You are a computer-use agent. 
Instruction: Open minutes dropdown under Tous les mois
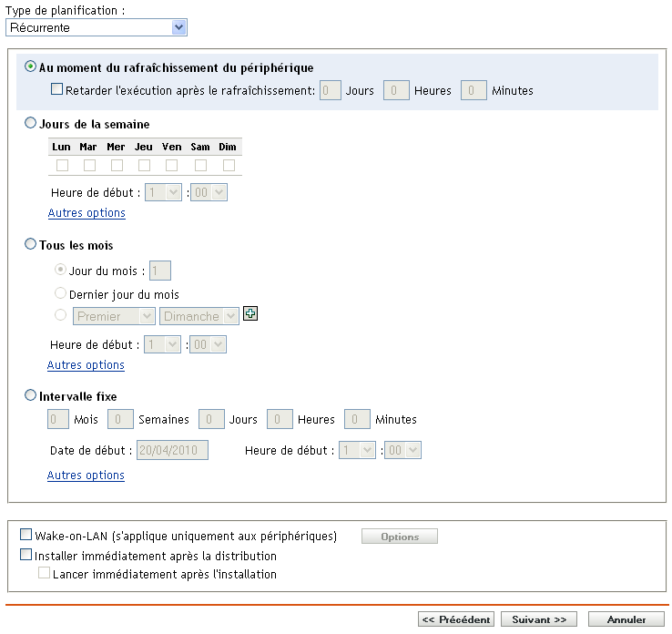pos(208,344)
